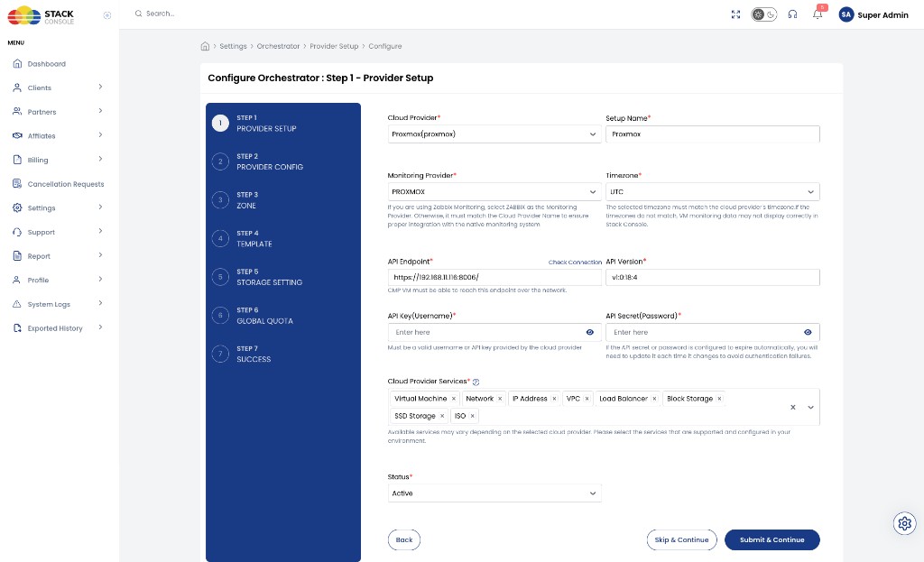Screen dimensions: 924x562
Task: Remove the Virtual Machine service tag
Action: tap(454, 399)
